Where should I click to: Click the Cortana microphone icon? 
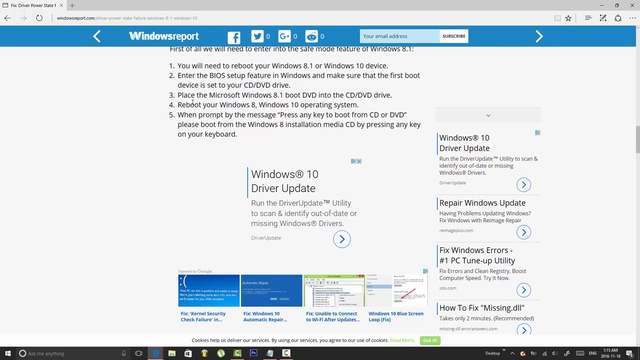(123, 353)
